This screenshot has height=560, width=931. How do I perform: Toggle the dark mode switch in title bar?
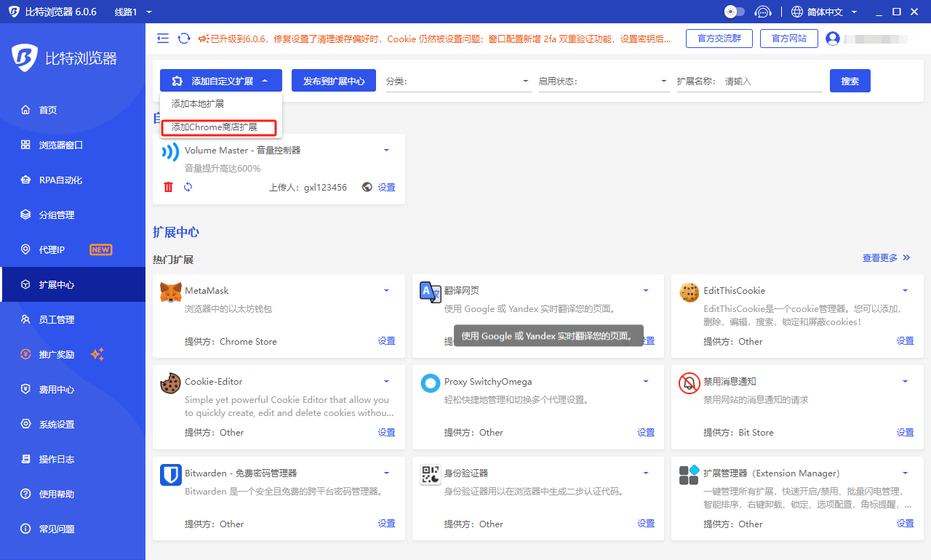point(735,12)
